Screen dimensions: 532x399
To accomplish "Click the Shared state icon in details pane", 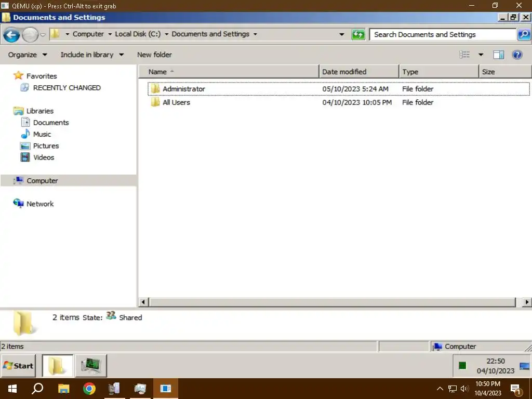I will 111,316.
